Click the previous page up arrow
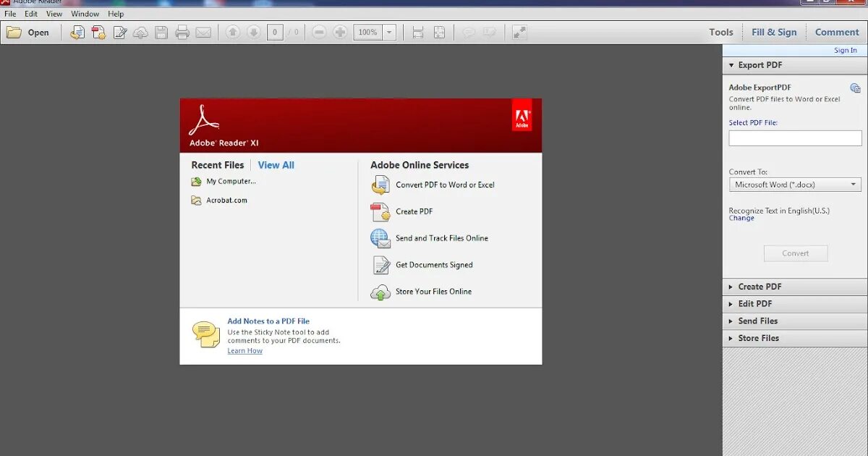 pos(233,33)
